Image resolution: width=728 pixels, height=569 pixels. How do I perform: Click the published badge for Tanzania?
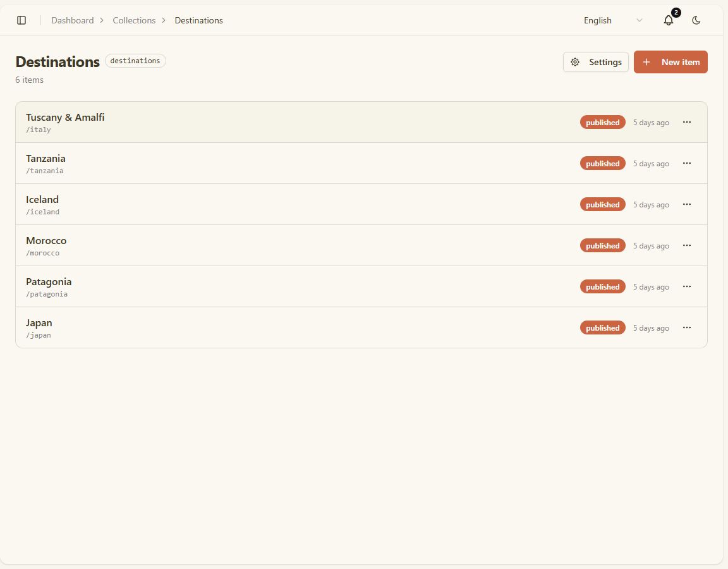(603, 164)
